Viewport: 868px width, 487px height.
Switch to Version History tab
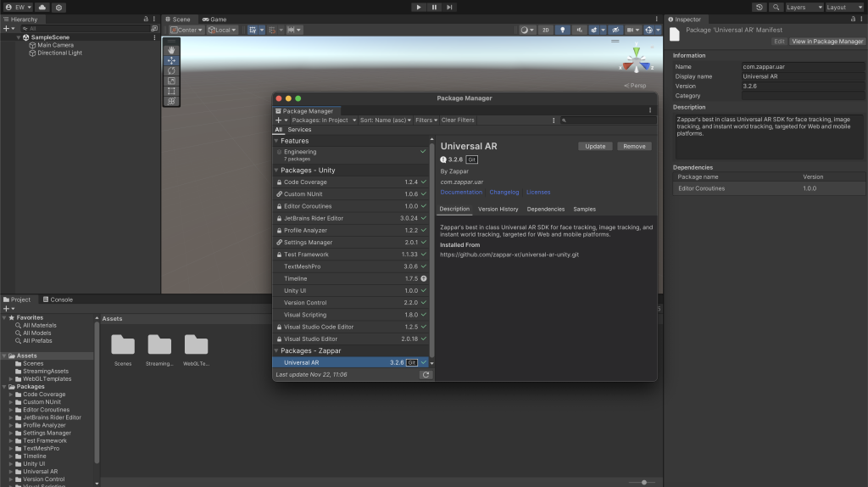(x=498, y=210)
